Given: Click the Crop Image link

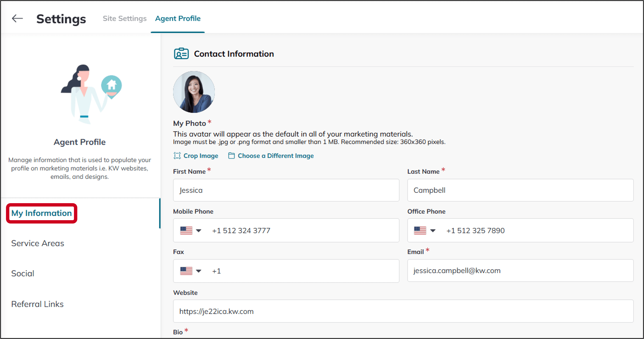Looking at the screenshot, I should click(x=201, y=156).
